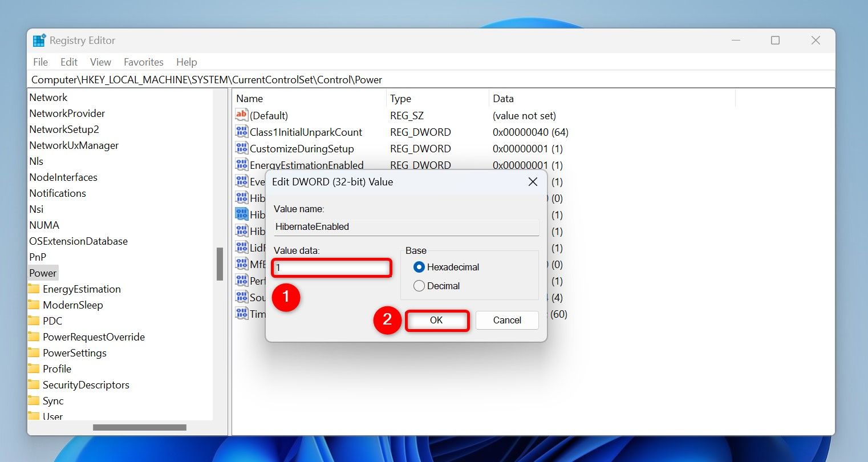Select the Nls key
The image size is (868, 462).
[36, 161]
